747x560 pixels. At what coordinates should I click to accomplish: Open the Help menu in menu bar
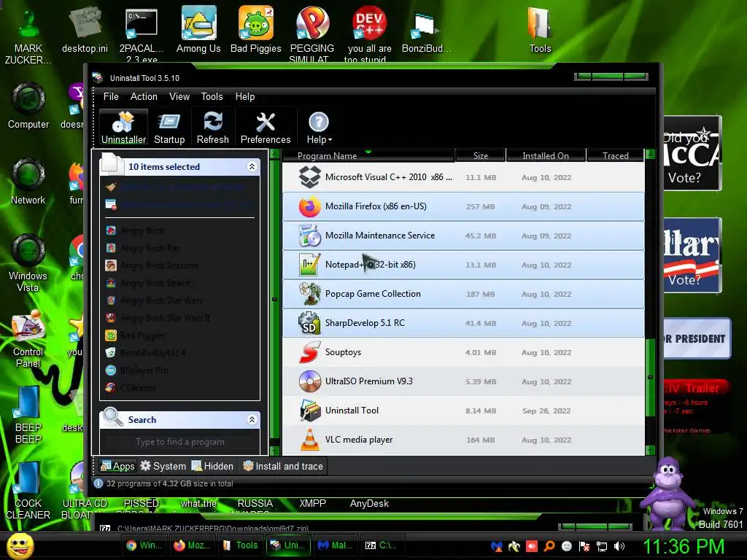pos(245,97)
